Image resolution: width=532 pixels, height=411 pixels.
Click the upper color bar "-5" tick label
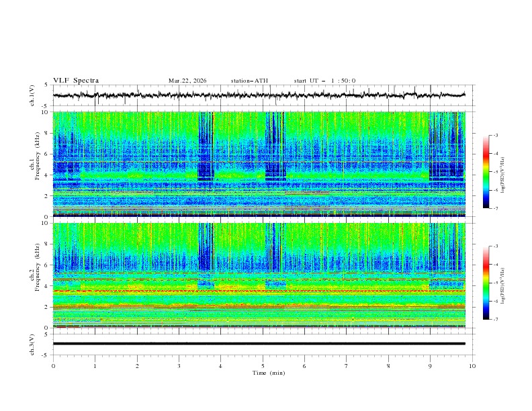[495, 172]
